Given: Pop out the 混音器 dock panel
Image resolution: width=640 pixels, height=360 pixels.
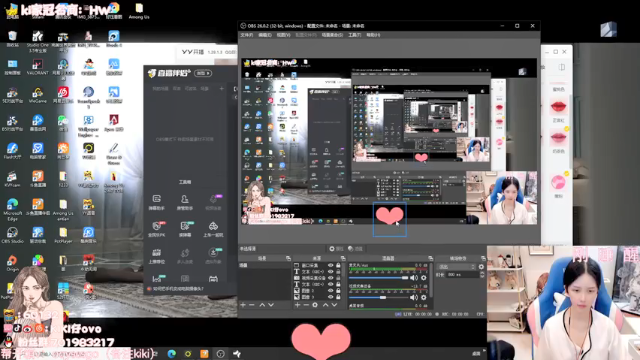Looking at the screenshot, I should point(430,258).
